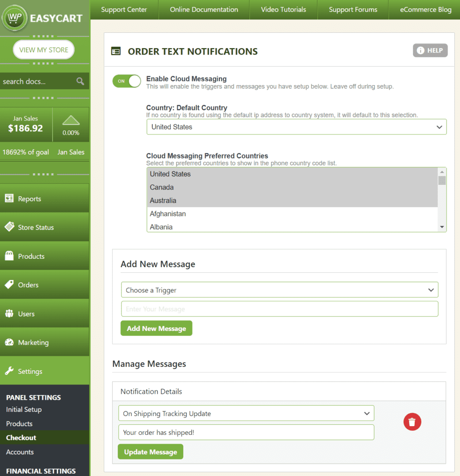Open the Default Country dropdown
Screen dimensions: 460x476
(296, 127)
